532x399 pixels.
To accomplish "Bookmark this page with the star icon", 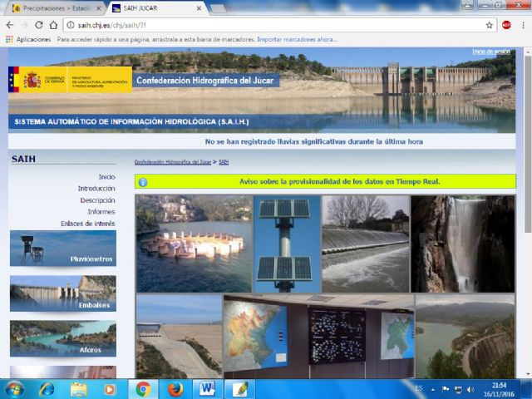I will tap(490, 25).
